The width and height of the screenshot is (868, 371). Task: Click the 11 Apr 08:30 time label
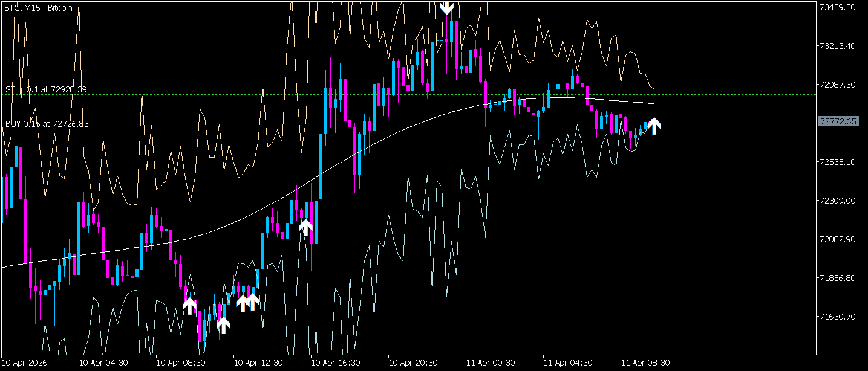click(x=645, y=363)
